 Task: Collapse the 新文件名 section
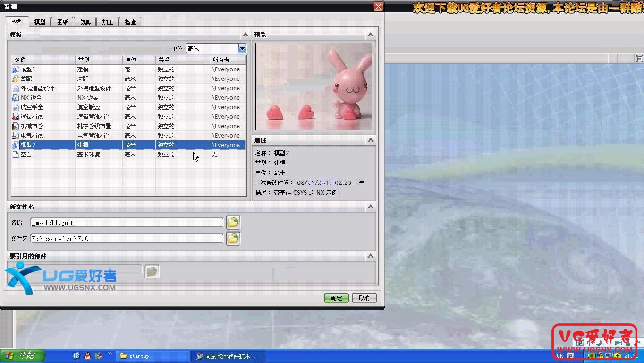click(371, 207)
